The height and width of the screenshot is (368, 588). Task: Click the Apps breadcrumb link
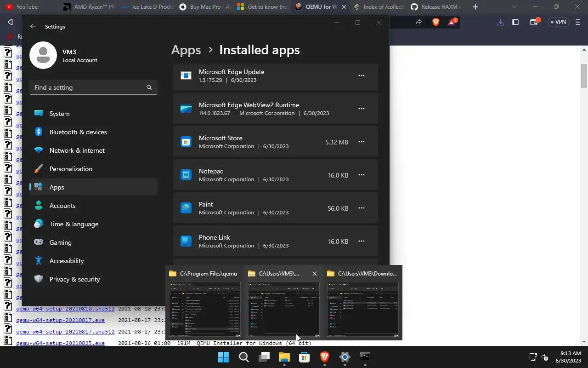[x=186, y=50]
